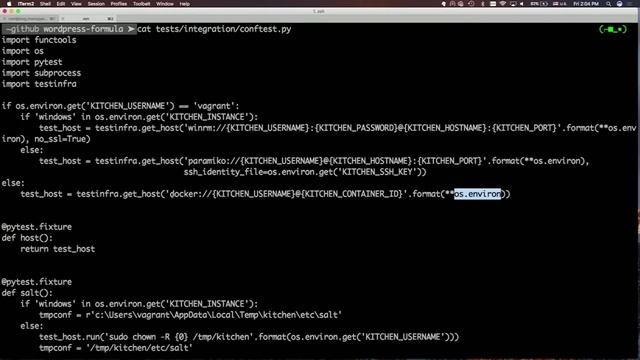
Task: Click the 'import functools' line
Action: [x=39, y=40]
